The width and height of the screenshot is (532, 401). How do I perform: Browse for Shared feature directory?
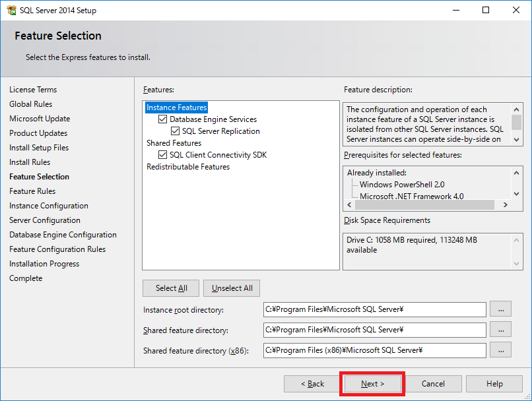501,330
